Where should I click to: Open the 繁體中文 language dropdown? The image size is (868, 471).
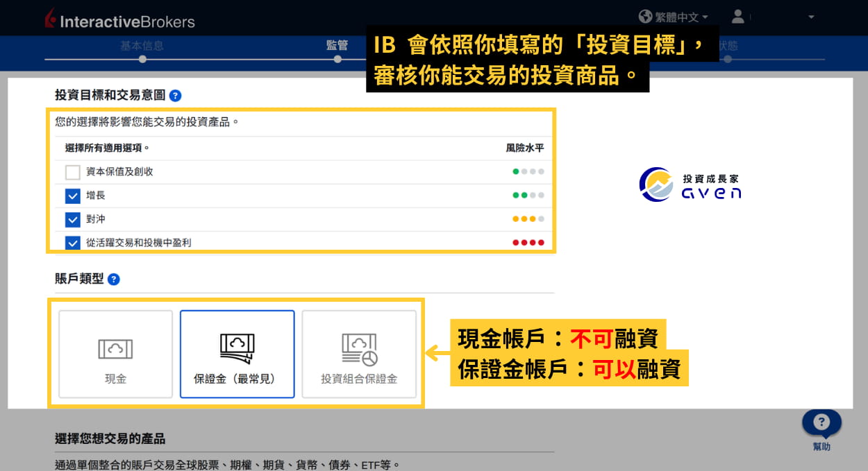tap(681, 17)
